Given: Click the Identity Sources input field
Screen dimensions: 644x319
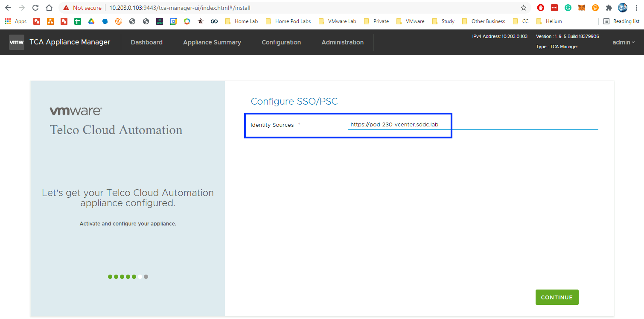Looking at the screenshot, I should [x=472, y=125].
